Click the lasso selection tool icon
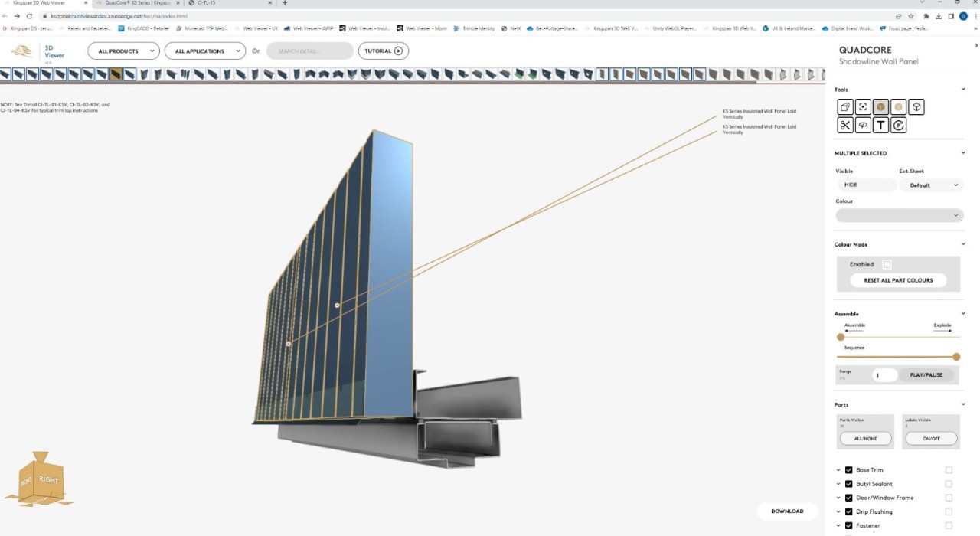 [x=863, y=126]
